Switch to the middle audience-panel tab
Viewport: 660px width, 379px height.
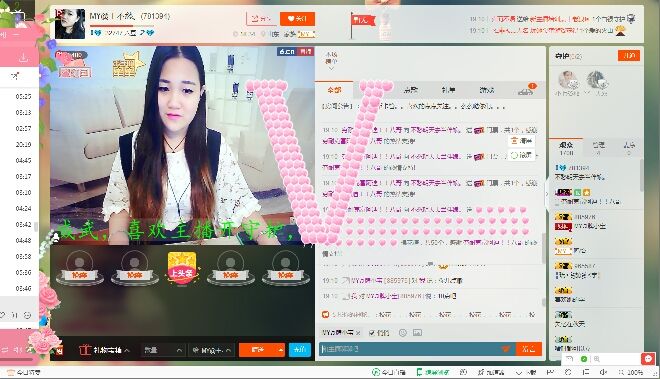599,148
